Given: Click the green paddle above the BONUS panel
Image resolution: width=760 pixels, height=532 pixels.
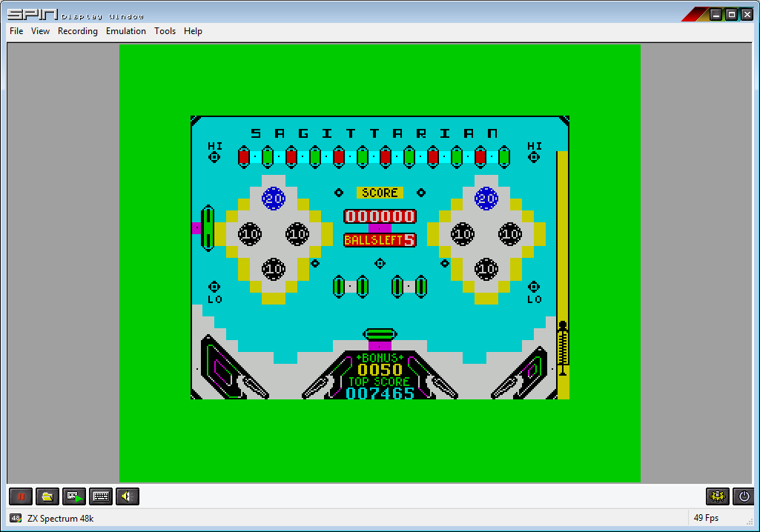Looking at the screenshot, I should click(380, 334).
